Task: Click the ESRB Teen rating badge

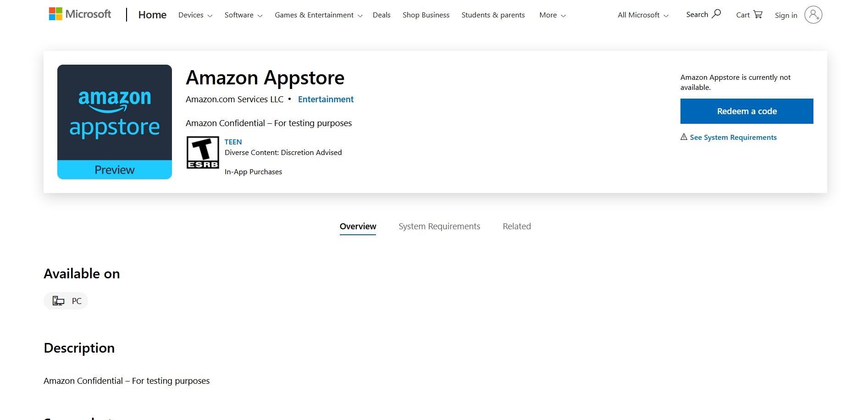Action: tap(203, 153)
